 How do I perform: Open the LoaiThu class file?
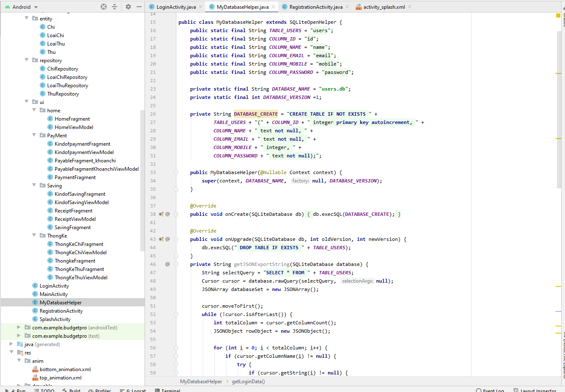pos(56,43)
